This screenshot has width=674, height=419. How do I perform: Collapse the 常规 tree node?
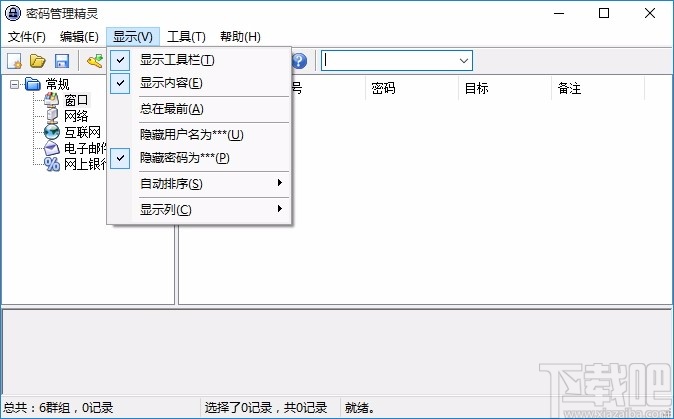point(15,85)
